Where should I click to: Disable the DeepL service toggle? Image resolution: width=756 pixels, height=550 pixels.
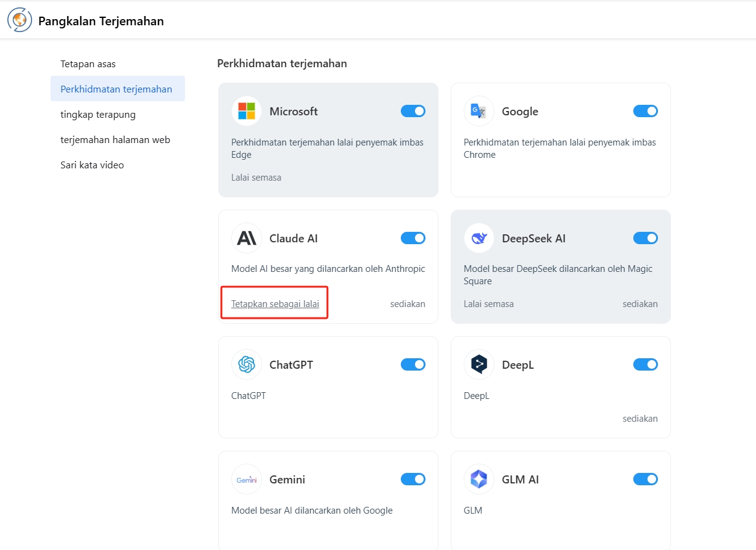point(646,364)
